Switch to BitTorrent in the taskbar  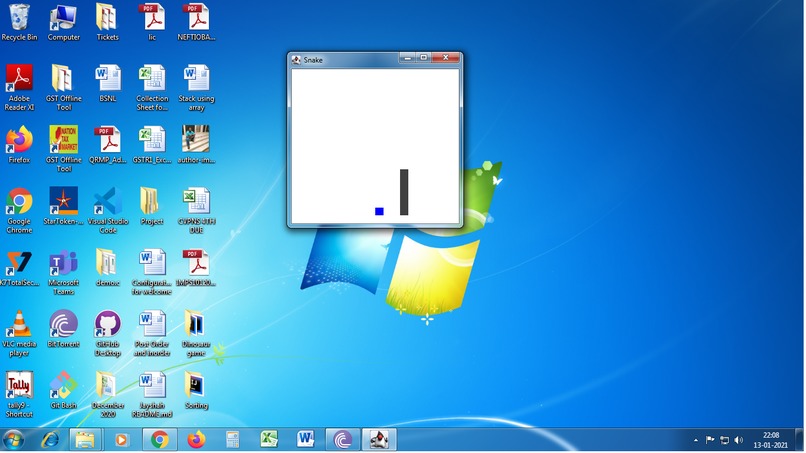point(342,440)
